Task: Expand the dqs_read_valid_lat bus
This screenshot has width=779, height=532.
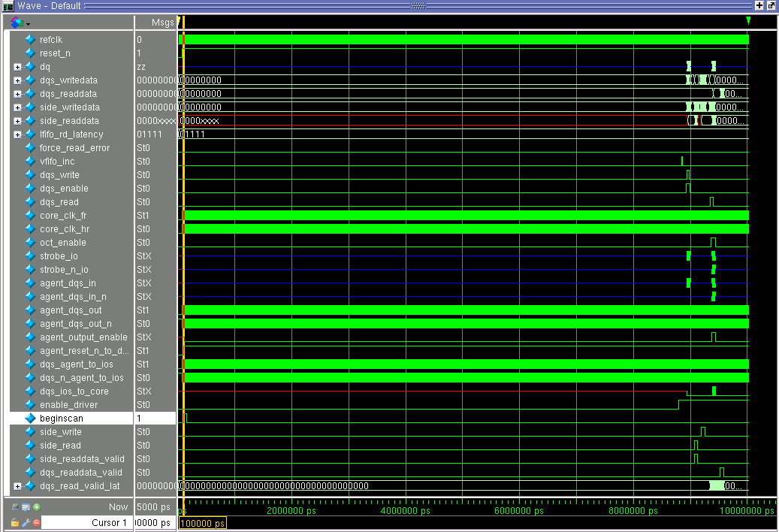Action: click(x=17, y=486)
